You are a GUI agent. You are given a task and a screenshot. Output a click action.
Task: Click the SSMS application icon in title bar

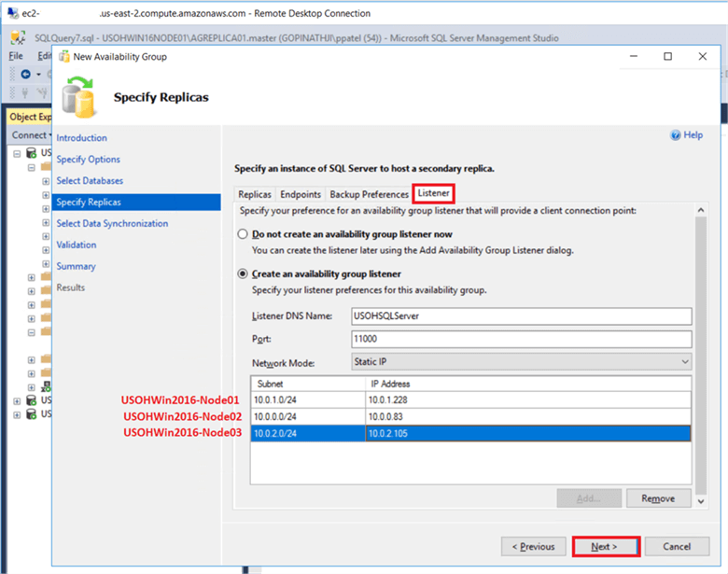pyautogui.click(x=18, y=37)
